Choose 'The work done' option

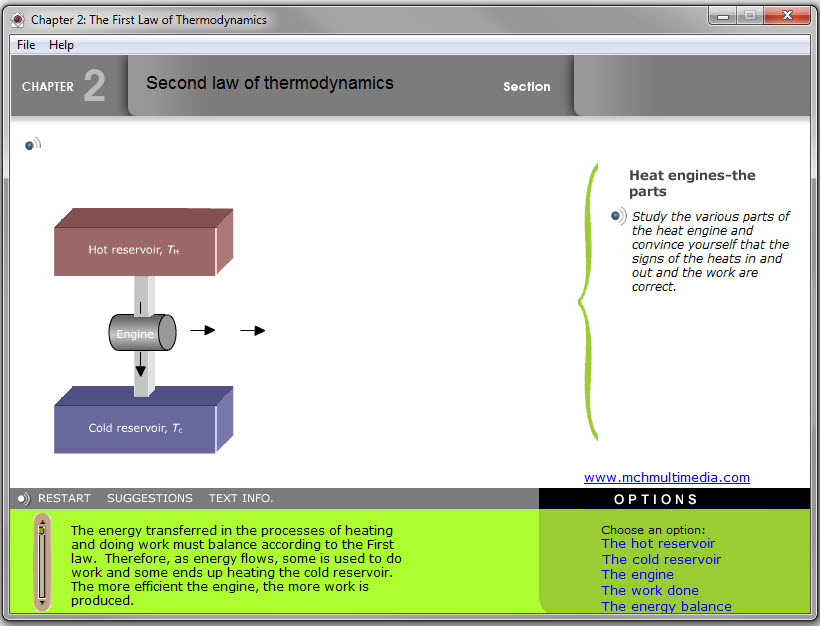pyautogui.click(x=650, y=590)
